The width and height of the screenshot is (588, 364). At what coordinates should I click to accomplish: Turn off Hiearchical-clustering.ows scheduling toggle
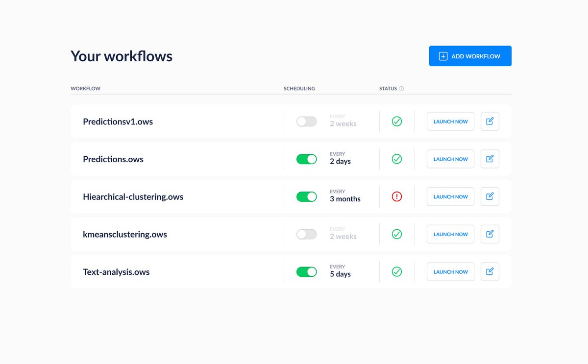[307, 196]
